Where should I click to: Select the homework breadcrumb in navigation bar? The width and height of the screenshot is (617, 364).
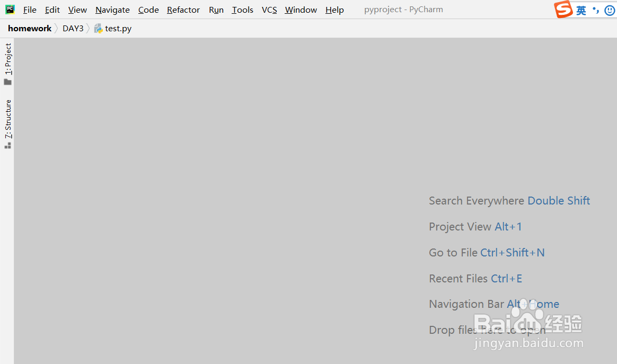(30, 28)
